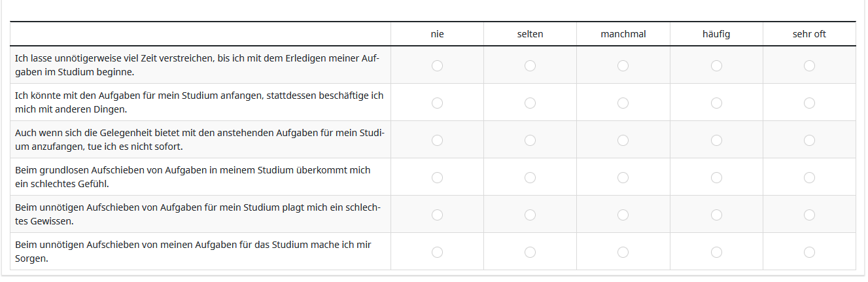Select 'nie' for 'mache ich mir Sorgen' row
This screenshot has height=282, width=868.
(x=437, y=252)
